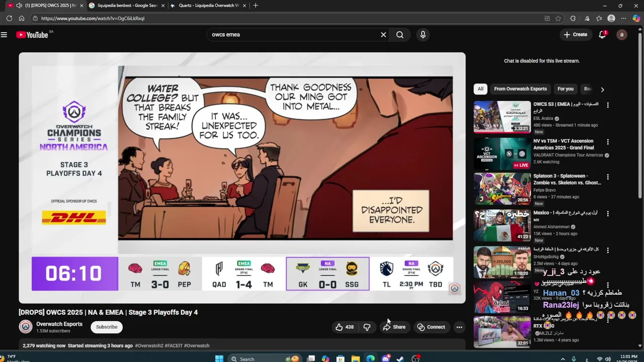The width and height of the screenshot is (644, 362).
Task: Click the Overwatch Esports channel name
Action: tap(59, 324)
